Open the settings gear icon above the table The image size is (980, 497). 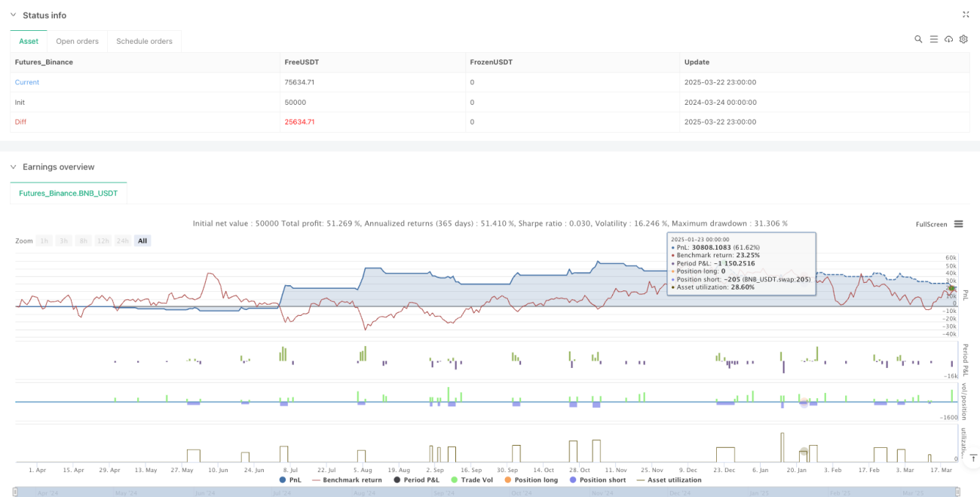963,39
